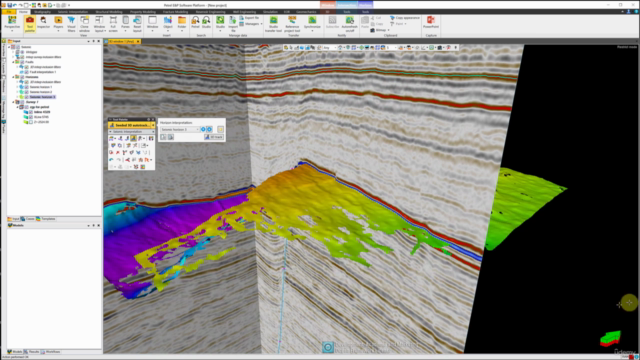Toggle checkbox for the Faults folder
640x360 pixels.
(x=22, y=62)
